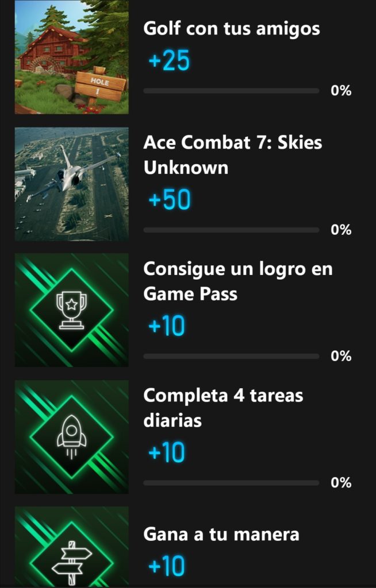The width and height of the screenshot is (376, 588).
Task: Click the daily tasks progress bar
Action: click(x=231, y=483)
